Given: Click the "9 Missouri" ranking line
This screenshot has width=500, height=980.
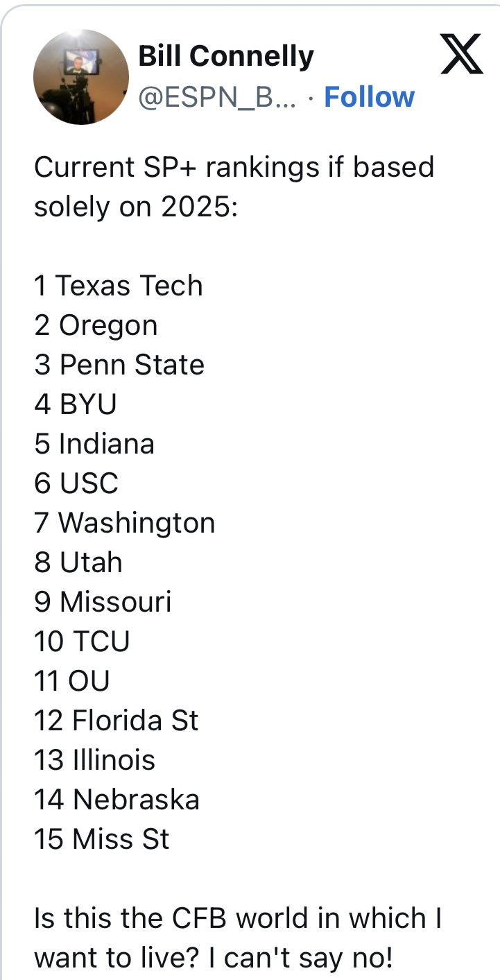Looking at the screenshot, I should (103, 602).
